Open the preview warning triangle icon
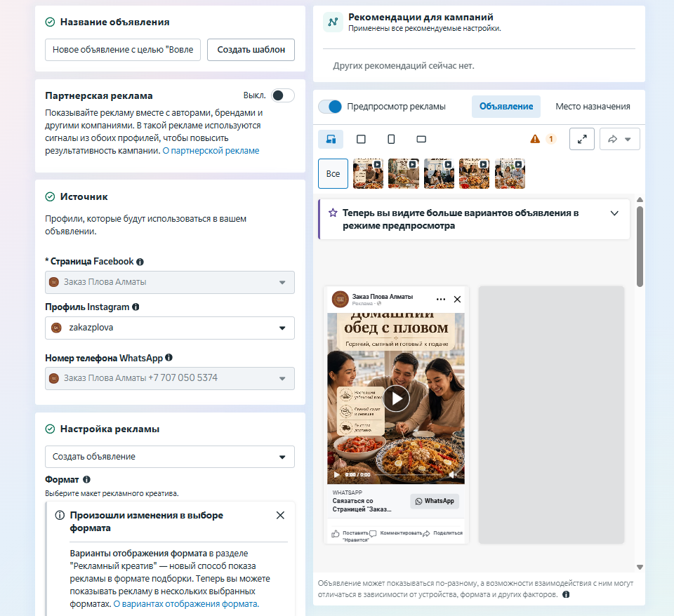 point(535,139)
